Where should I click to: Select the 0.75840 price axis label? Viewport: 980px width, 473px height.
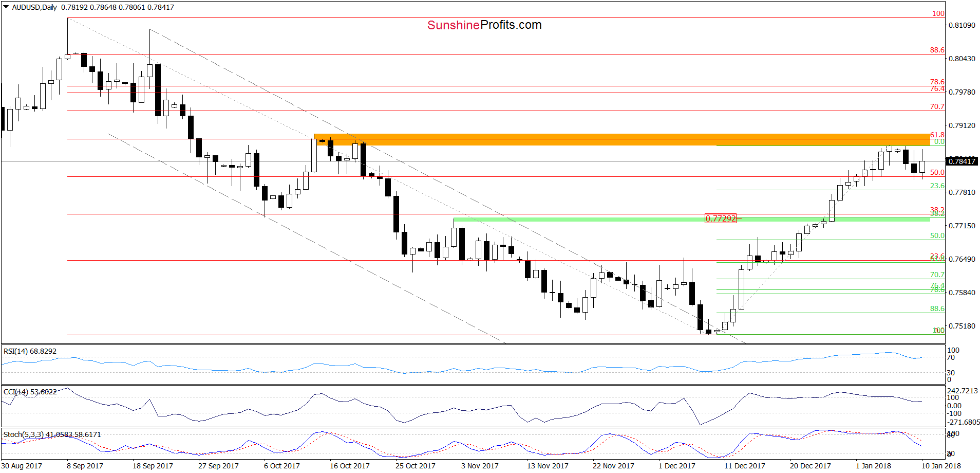pyautogui.click(x=962, y=293)
